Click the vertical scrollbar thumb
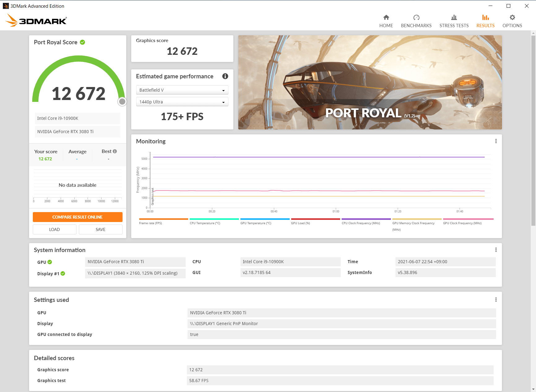 (533, 131)
